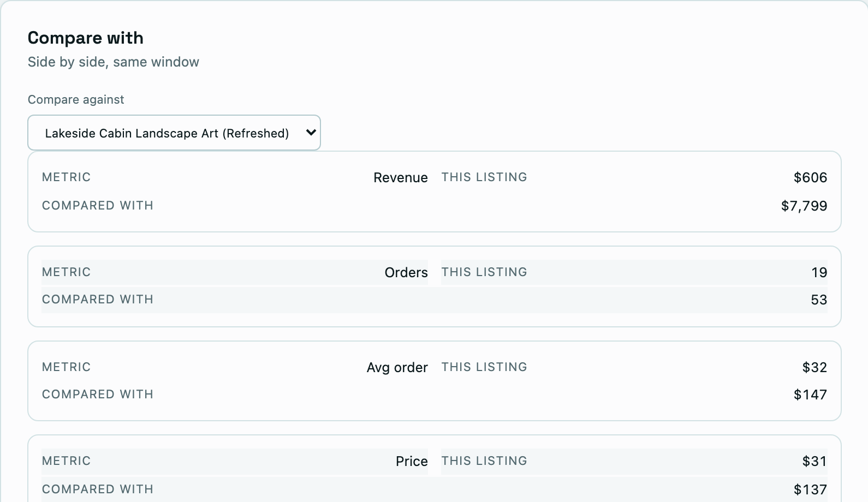Click this listing revenue value $606
This screenshot has width=868, height=502.
[810, 178]
